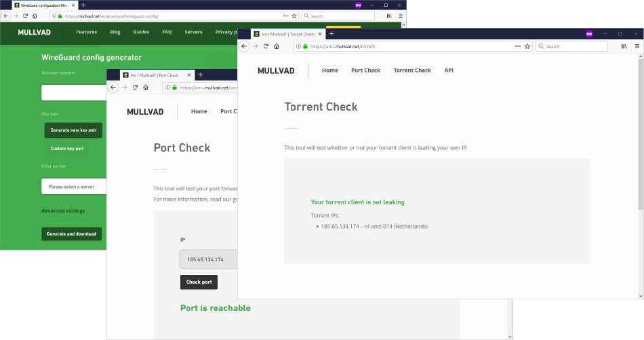Open hamburger menu in WireGuard config window
The width and height of the screenshot is (644, 340).
[401, 16]
